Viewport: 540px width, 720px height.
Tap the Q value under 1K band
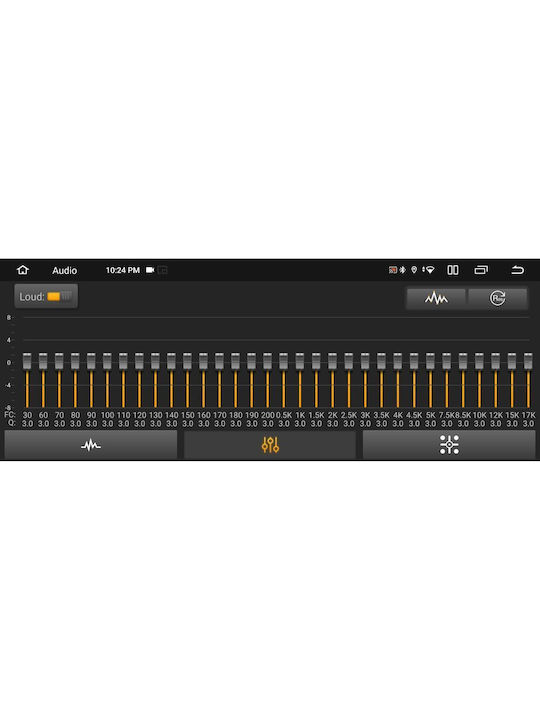(300, 423)
